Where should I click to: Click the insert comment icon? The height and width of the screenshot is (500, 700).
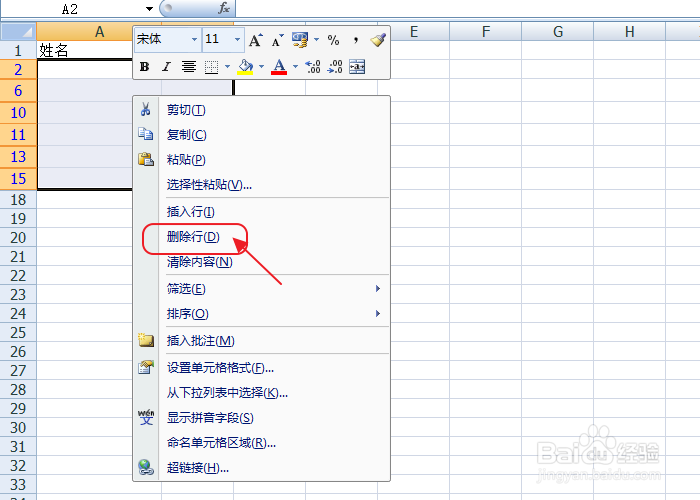coord(146,340)
